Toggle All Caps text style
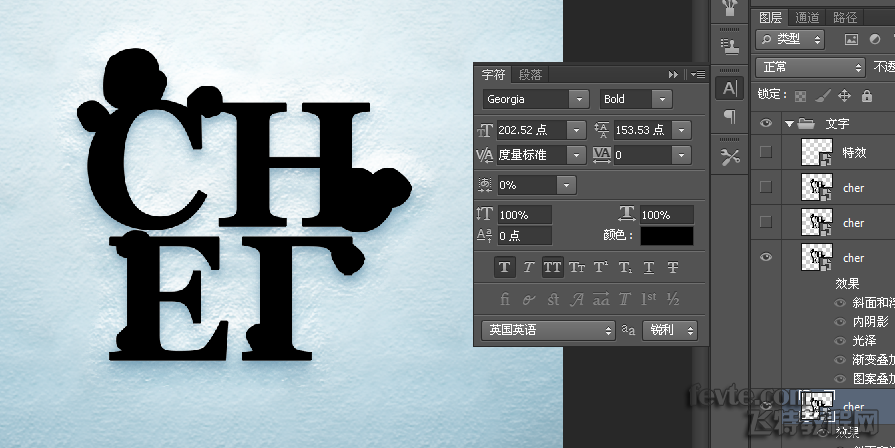 552,267
